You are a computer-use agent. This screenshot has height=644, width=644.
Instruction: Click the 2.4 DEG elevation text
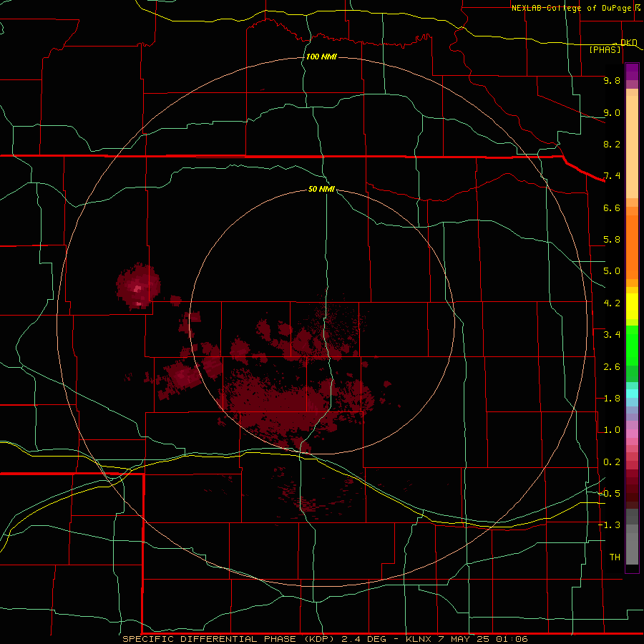364,639
